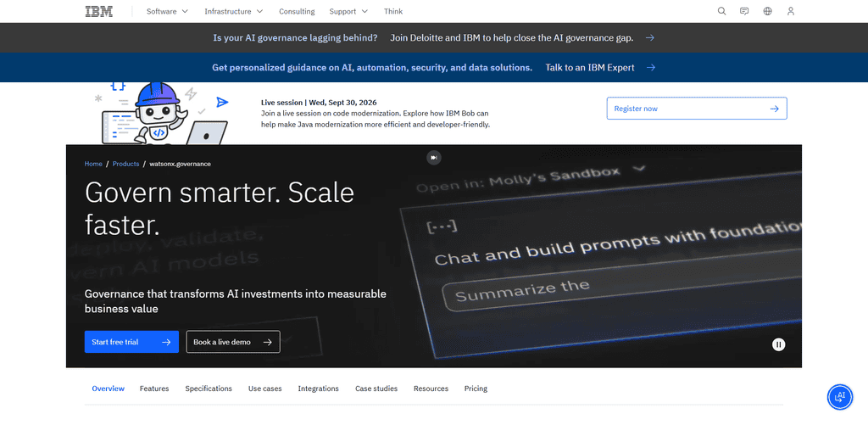Switch to the Specifications tab
The width and height of the screenshot is (868, 425).
(x=209, y=389)
